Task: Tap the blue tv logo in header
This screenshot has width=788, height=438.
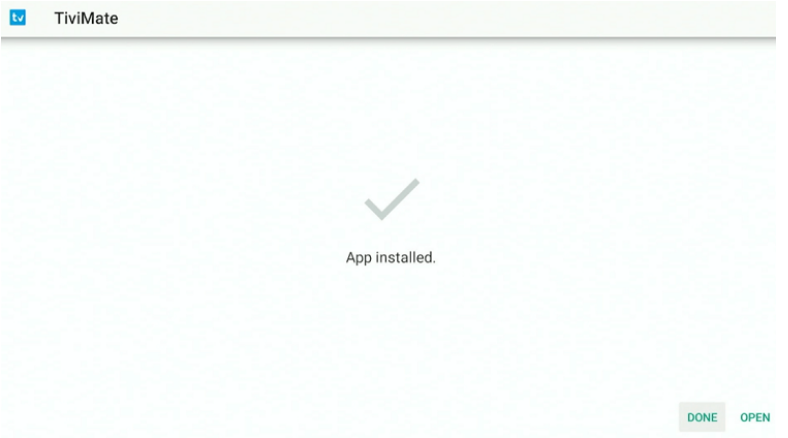Action: point(18,18)
